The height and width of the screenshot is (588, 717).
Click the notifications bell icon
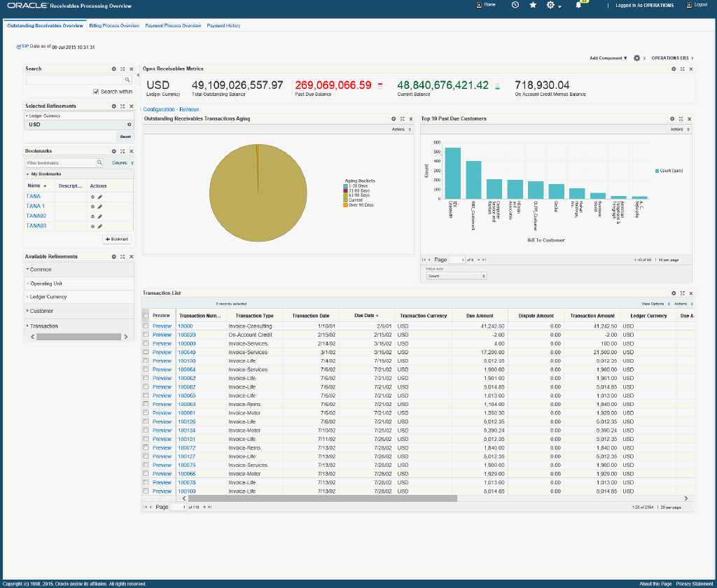tap(578, 5)
